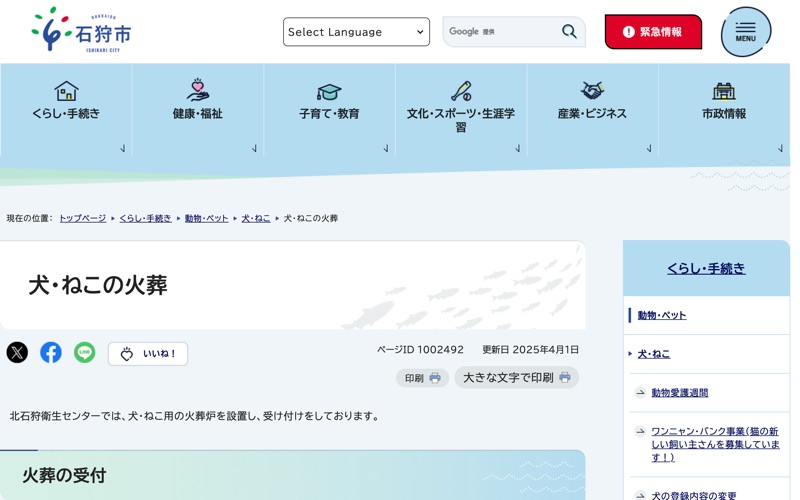Click the いいね！ like button
The image size is (800, 500).
(x=148, y=354)
